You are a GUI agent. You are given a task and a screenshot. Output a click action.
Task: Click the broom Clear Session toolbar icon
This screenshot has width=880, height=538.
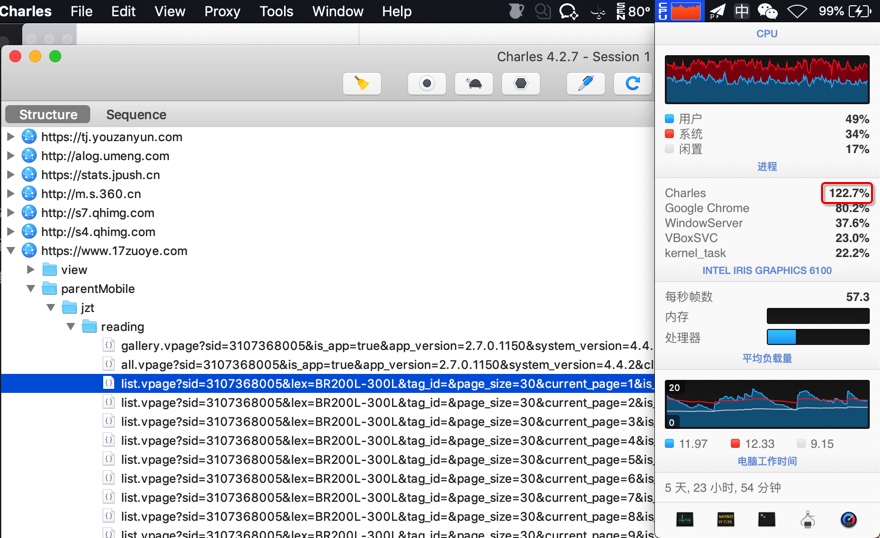click(362, 84)
